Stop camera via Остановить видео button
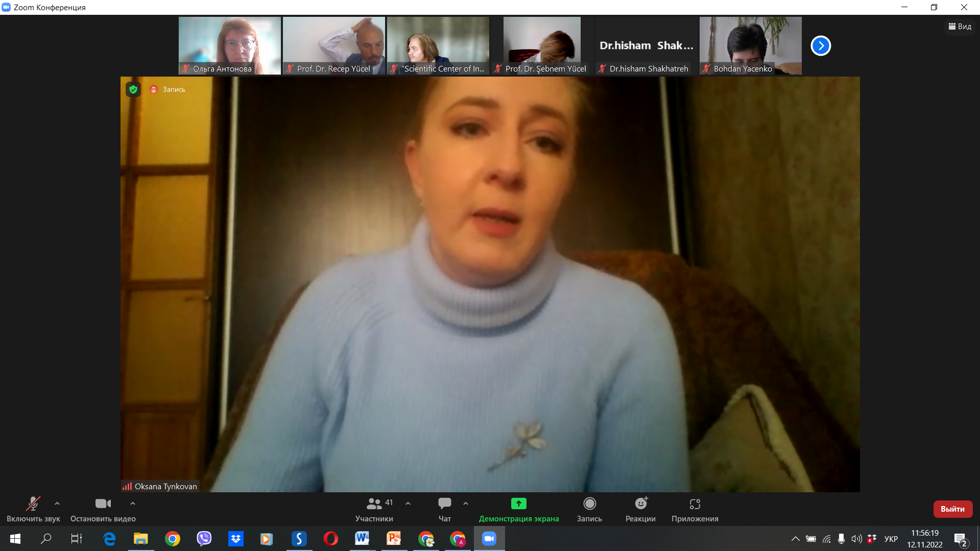 pyautogui.click(x=103, y=509)
